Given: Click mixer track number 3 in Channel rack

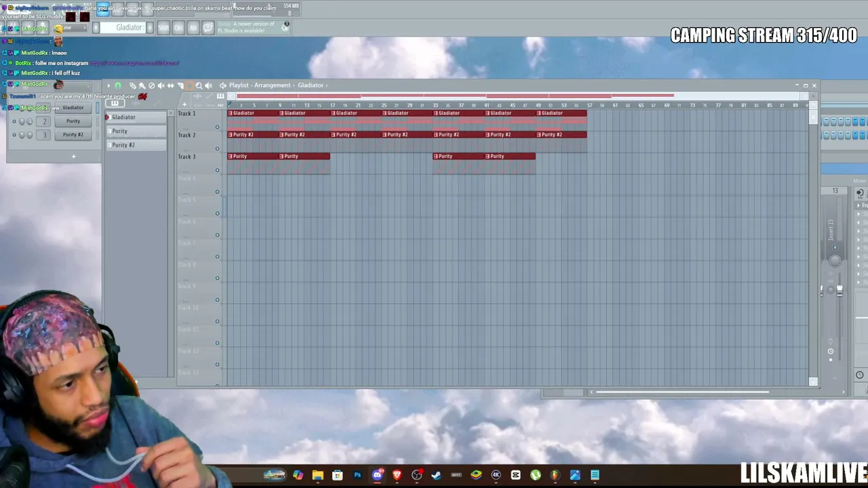Looking at the screenshot, I should click(x=45, y=135).
